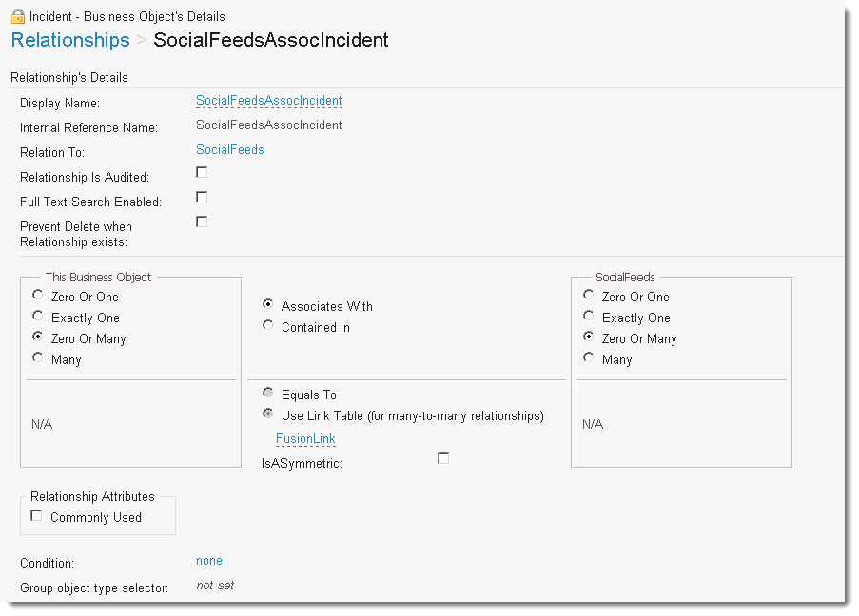
Task: Check Prevent Delete when Relationship exists
Action: tap(202, 221)
